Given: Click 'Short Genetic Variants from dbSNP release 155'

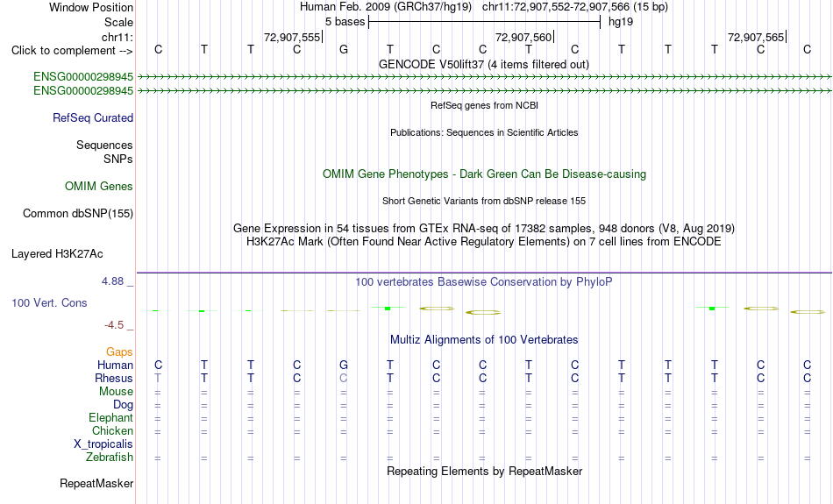Looking at the screenshot, I should point(484,201).
